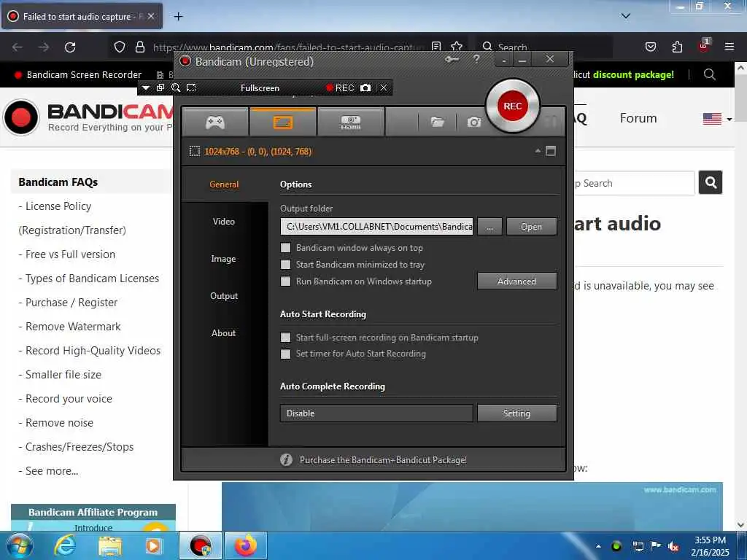Click the window mode icon beside the 1024x768 text

click(x=551, y=151)
